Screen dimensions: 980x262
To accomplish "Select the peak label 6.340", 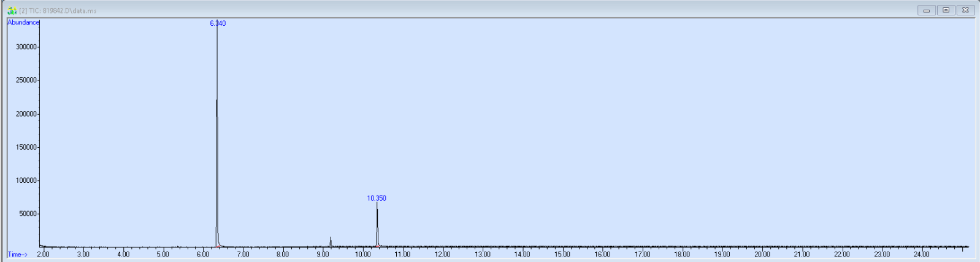I will (x=218, y=23).
